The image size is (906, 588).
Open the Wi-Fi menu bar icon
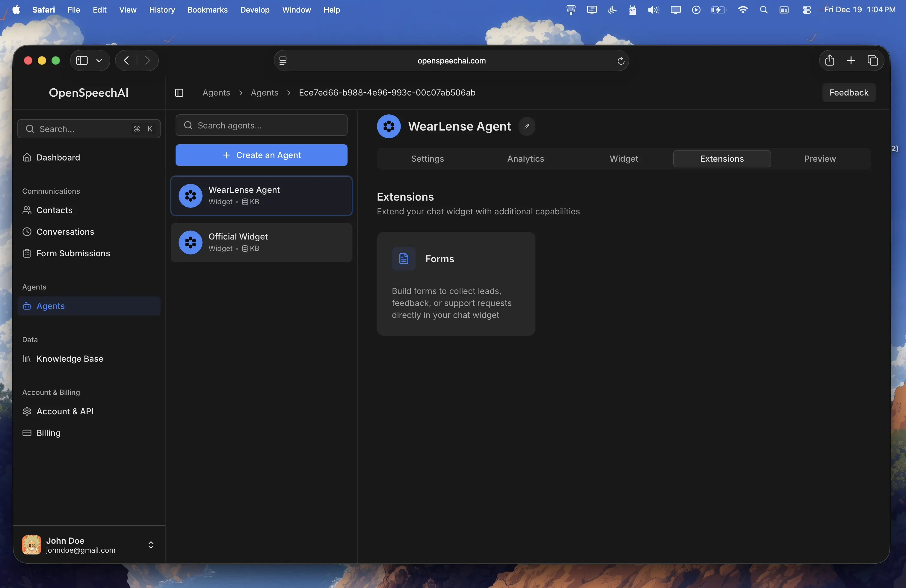[x=743, y=10]
